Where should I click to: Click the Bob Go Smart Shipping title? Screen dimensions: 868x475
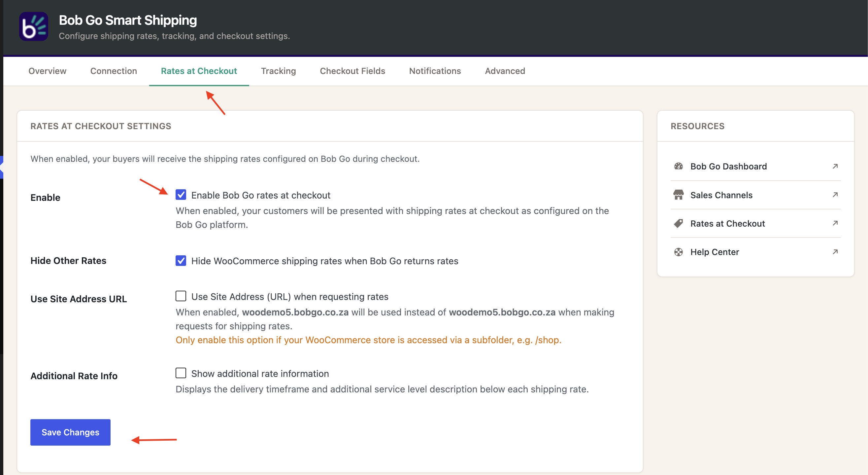point(128,20)
